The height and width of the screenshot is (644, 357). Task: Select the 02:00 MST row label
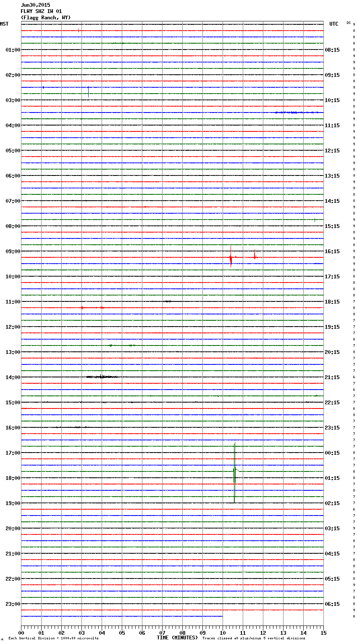(13, 75)
